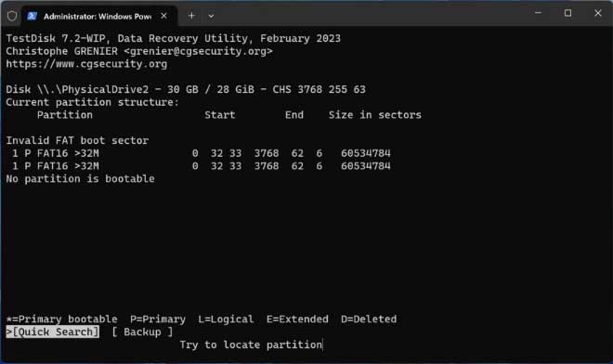Expand the new tab profile dropdown
Screen dimensions: 613x364
point(211,17)
